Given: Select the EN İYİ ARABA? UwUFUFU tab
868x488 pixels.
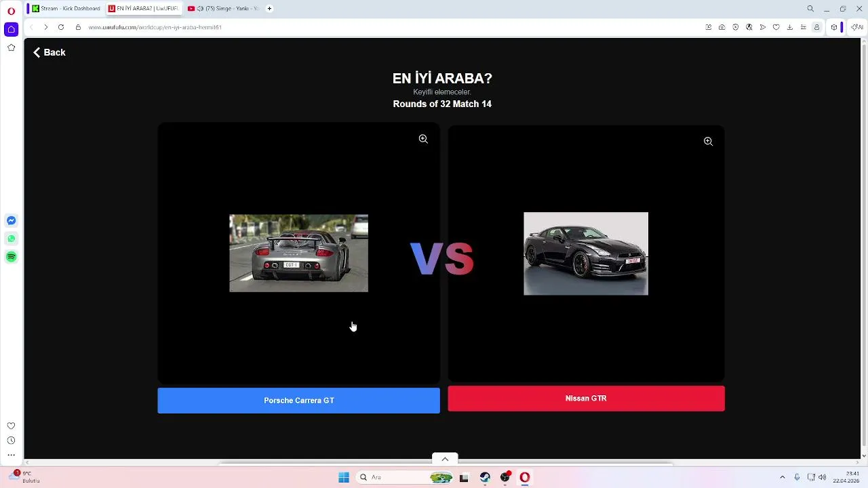Looking at the screenshot, I should pyautogui.click(x=144, y=9).
